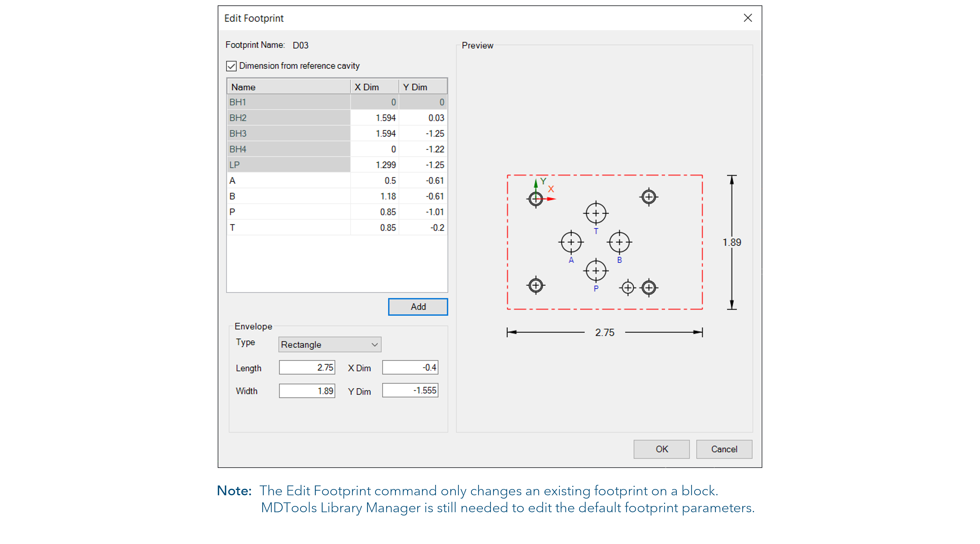The image size is (980, 544).
Task: Click the Cancel button
Action: (x=724, y=449)
